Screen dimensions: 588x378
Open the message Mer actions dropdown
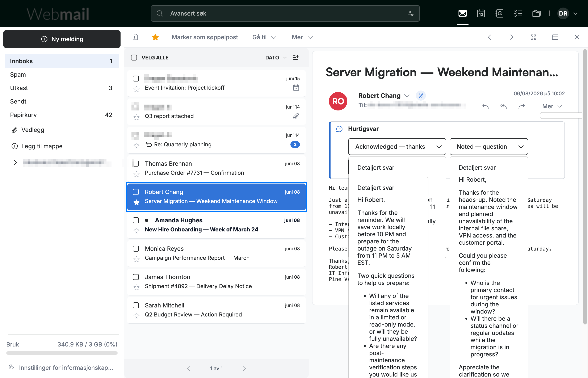tap(552, 106)
